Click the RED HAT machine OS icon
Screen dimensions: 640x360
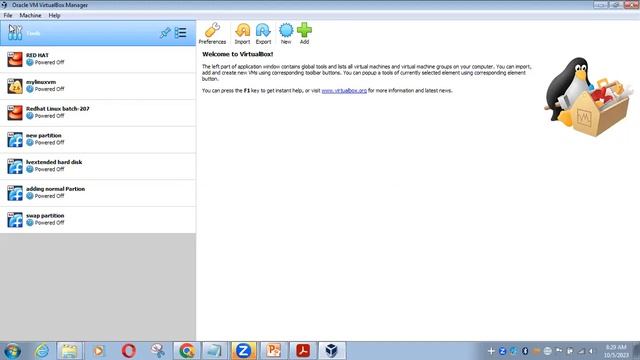[15, 59]
